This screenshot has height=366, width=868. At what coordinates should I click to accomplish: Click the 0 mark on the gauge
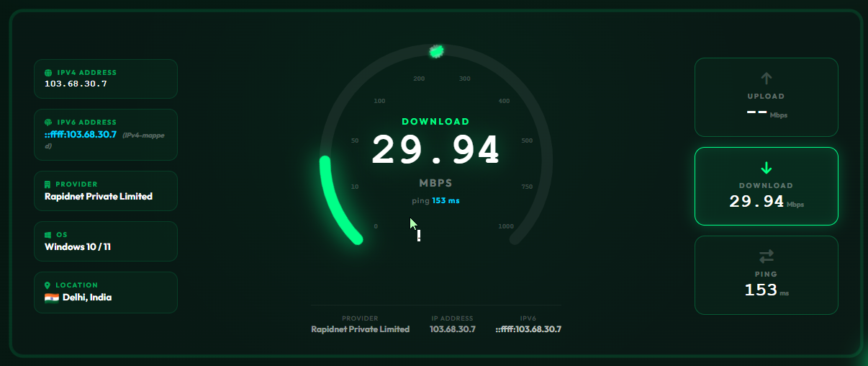pos(376,226)
